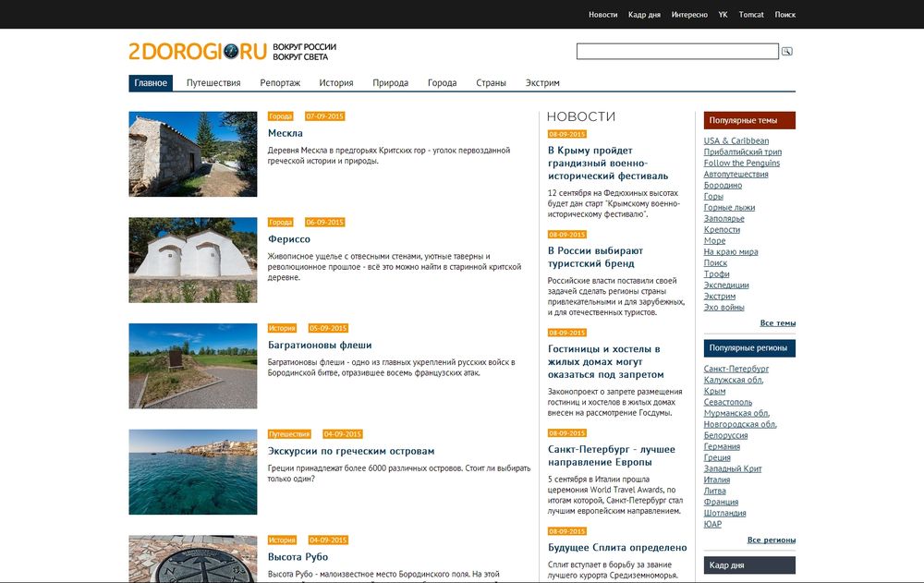Open Новости in the top bar
The image size is (924, 583).
tap(602, 15)
